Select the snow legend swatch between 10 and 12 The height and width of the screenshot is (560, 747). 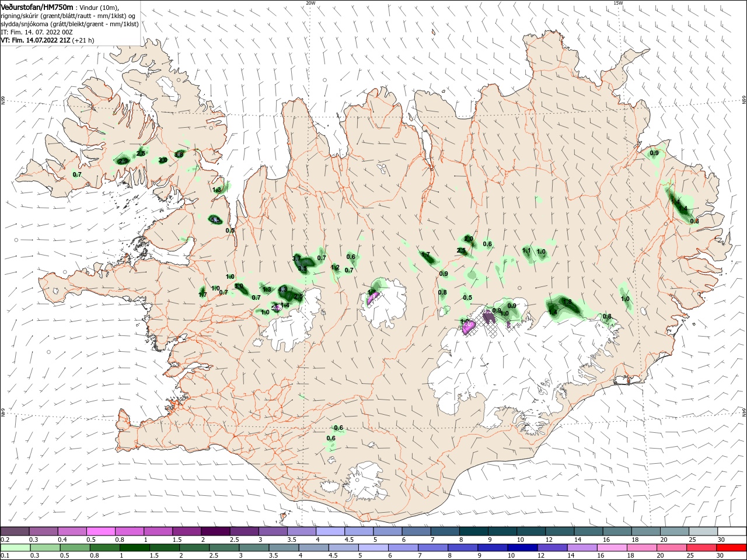coord(531,531)
